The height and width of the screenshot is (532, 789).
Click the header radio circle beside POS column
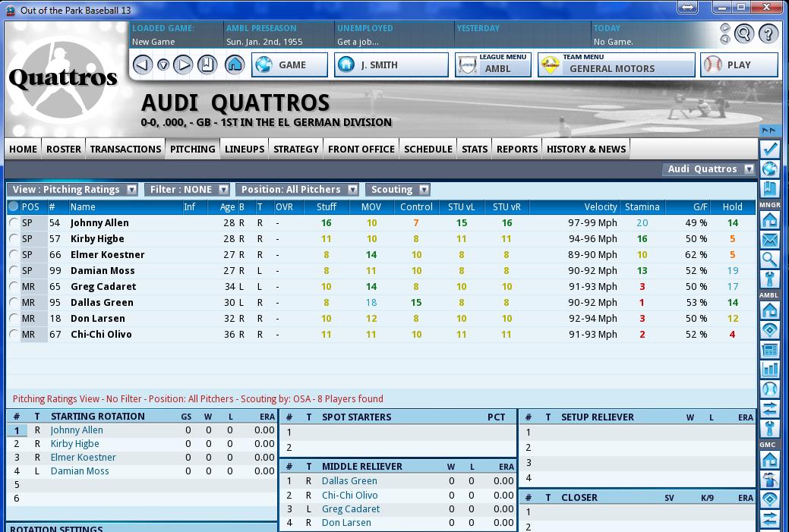pos(14,206)
